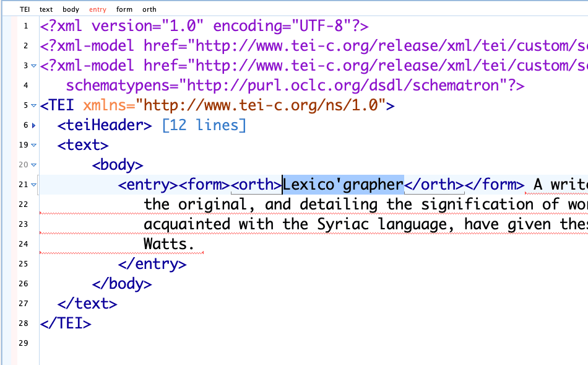This screenshot has width=588, height=365.
Task: Select text in the breadcrumb path
Action: pos(46,9)
